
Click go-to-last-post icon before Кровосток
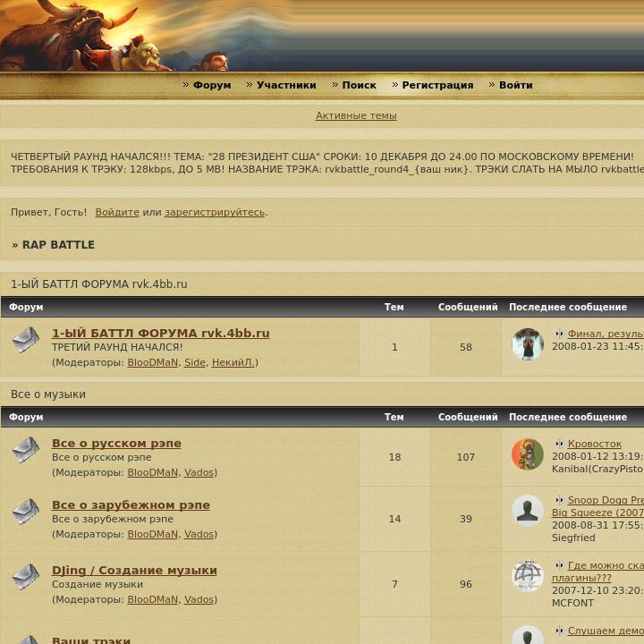(559, 444)
